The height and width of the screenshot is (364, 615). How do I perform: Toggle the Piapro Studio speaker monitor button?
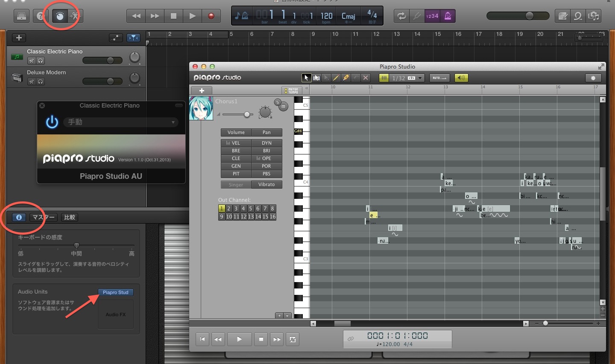[461, 78]
